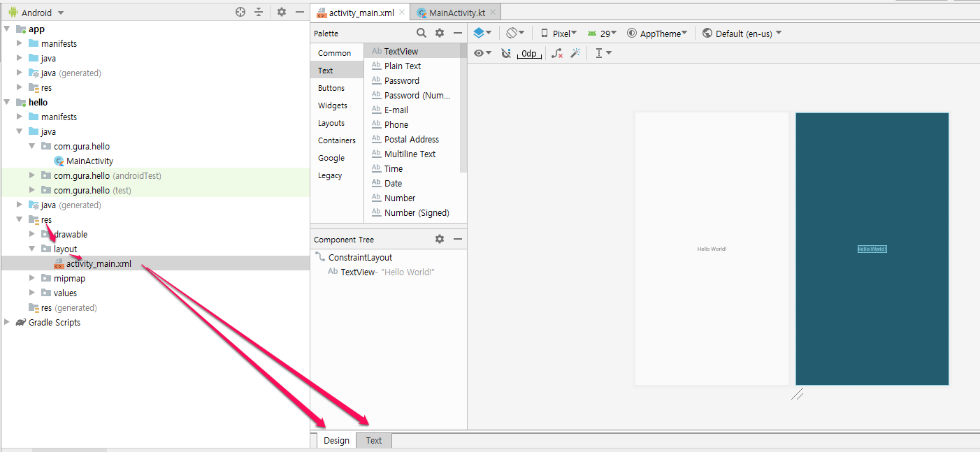Collapse the hello module node
Screen dimensions: 980x452
click(8, 102)
